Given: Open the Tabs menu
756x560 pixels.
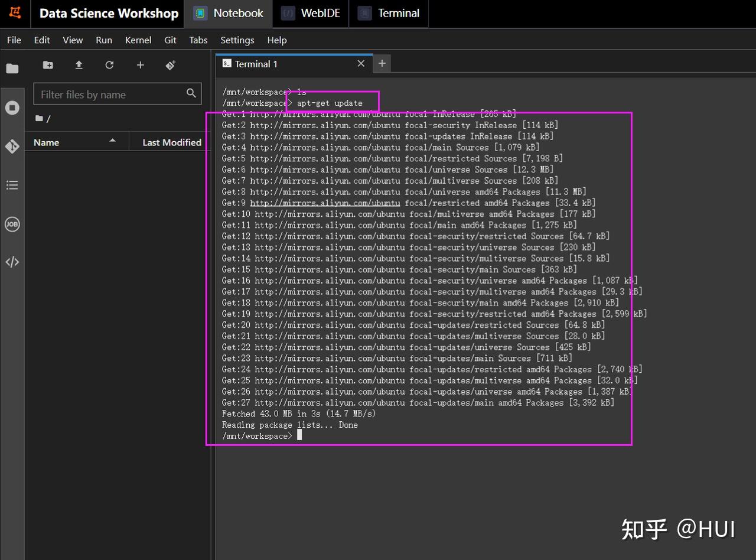Looking at the screenshot, I should [x=198, y=40].
